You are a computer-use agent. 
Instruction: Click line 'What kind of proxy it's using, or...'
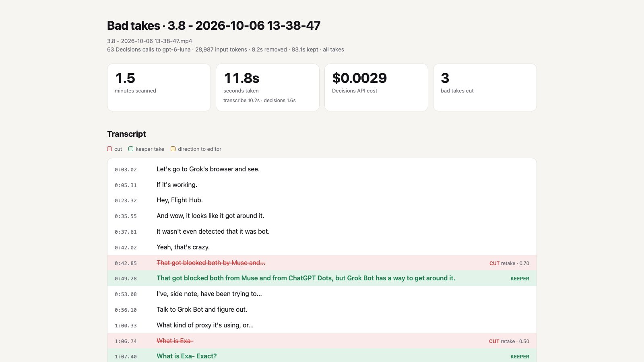click(x=205, y=325)
